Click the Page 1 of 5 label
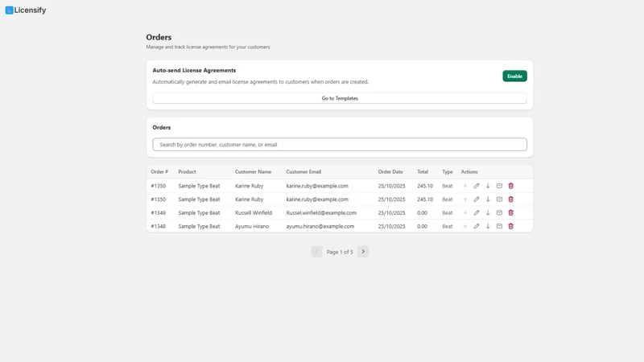 [x=340, y=252]
